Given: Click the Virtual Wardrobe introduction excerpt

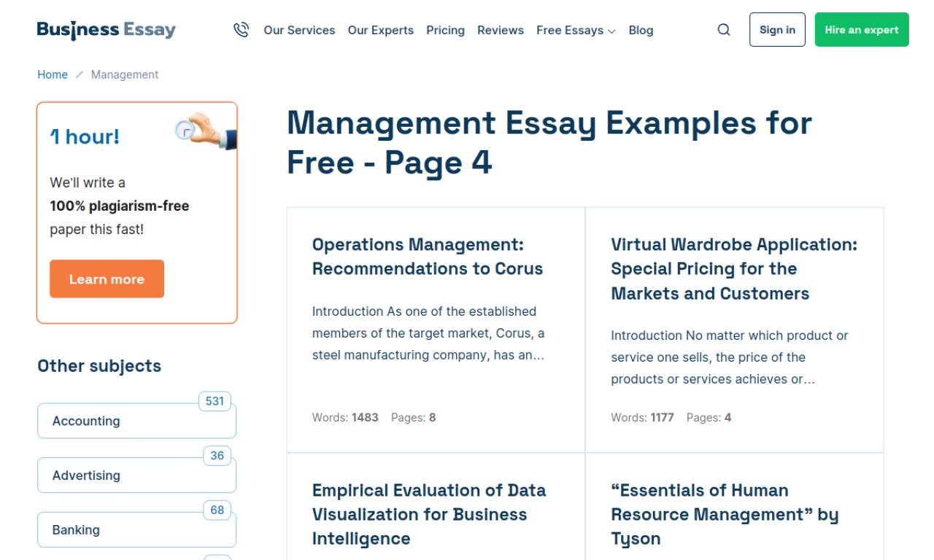Looking at the screenshot, I should pyautogui.click(x=730, y=357).
